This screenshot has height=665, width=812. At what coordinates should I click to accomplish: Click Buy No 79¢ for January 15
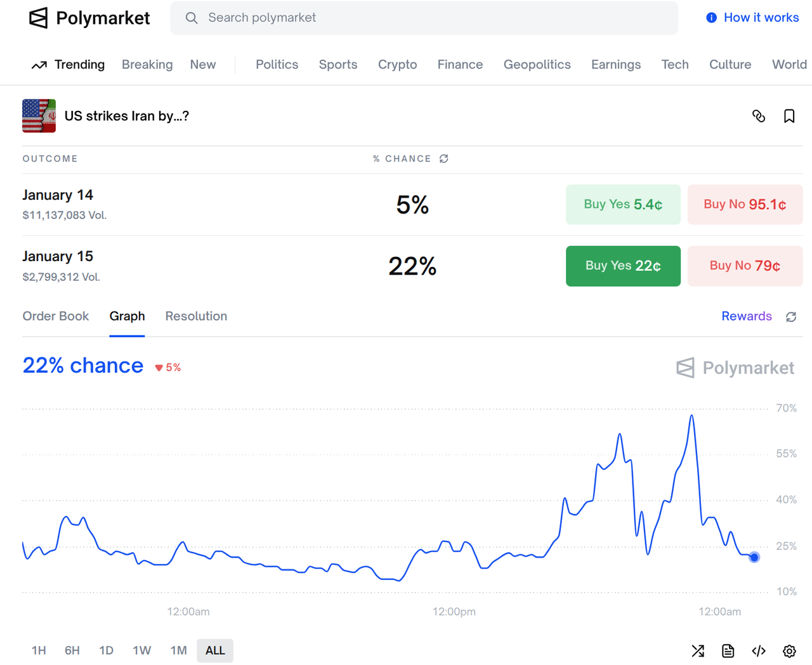pos(745,266)
